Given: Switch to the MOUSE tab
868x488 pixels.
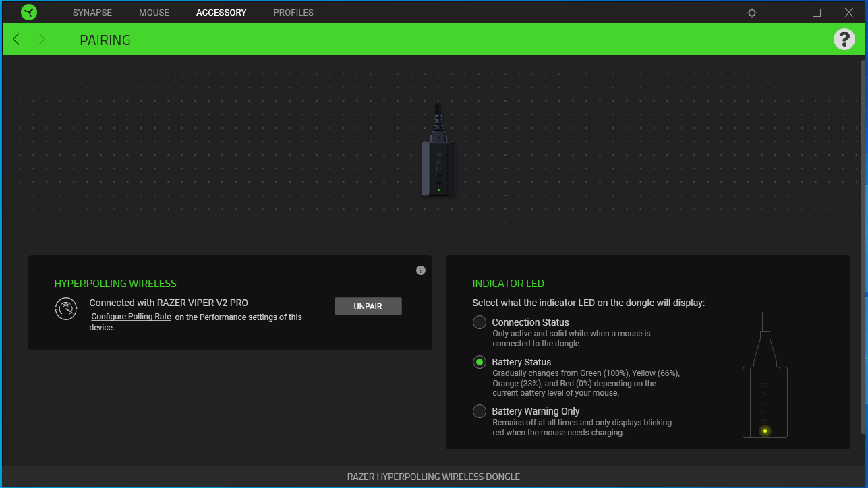Looking at the screenshot, I should [154, 12].
